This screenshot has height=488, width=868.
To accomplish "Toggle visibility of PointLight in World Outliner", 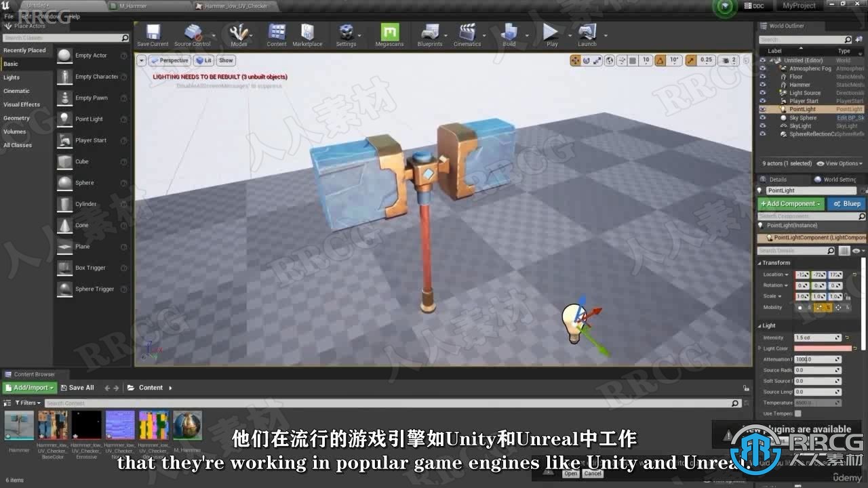I will (x=763, y=109).
